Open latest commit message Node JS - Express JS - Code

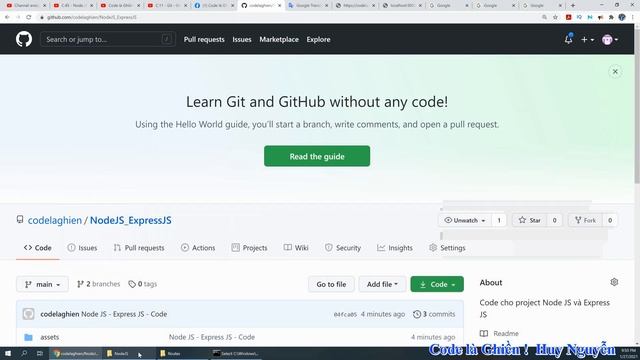pyautogui.click(x=124, y=314)
